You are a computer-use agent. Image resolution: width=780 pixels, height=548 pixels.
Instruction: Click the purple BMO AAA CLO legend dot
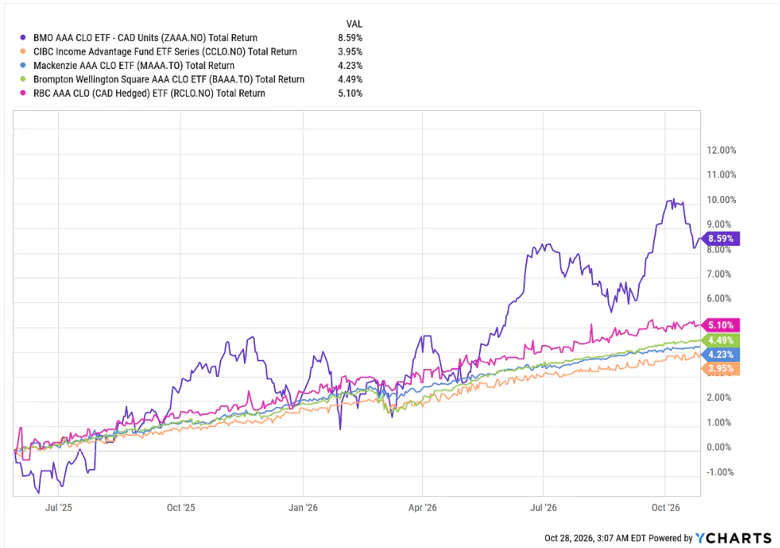(x=23, y=38)
